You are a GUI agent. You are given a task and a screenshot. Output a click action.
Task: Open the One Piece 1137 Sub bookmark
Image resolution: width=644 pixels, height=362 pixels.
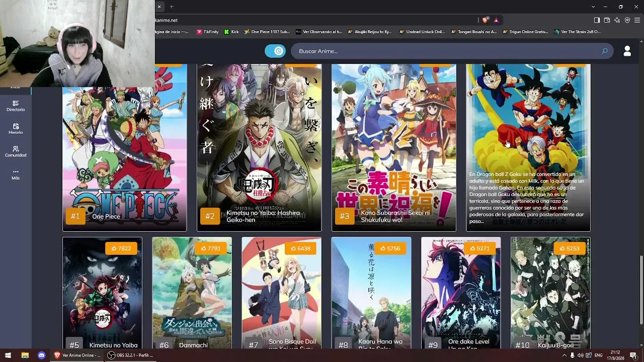click(267, 32)
